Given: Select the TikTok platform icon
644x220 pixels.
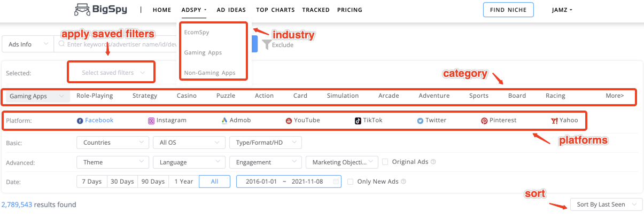Looking at the screenshot, I should 358,121.
